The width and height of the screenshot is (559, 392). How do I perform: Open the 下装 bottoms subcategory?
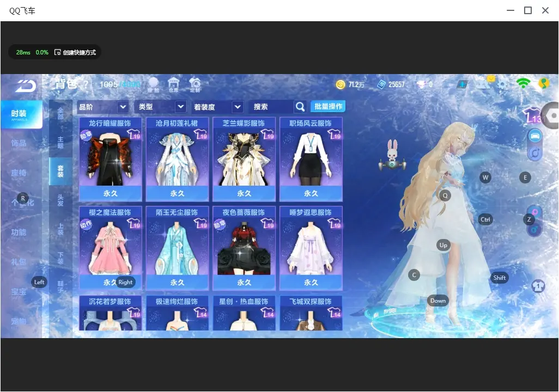click(x=60, y=258)
